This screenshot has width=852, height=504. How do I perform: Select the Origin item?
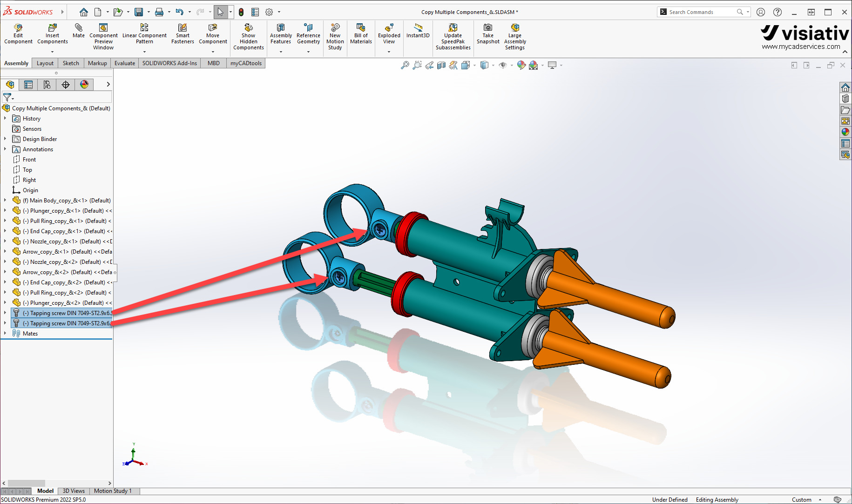[30, 190]
